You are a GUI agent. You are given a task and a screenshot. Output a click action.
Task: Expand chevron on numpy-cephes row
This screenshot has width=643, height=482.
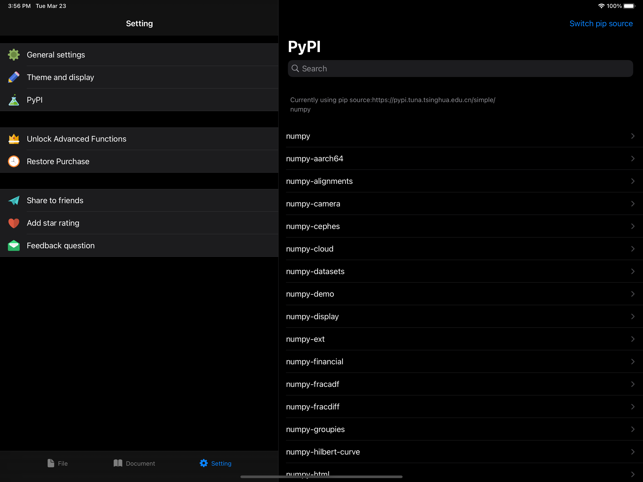pos(633,226)
